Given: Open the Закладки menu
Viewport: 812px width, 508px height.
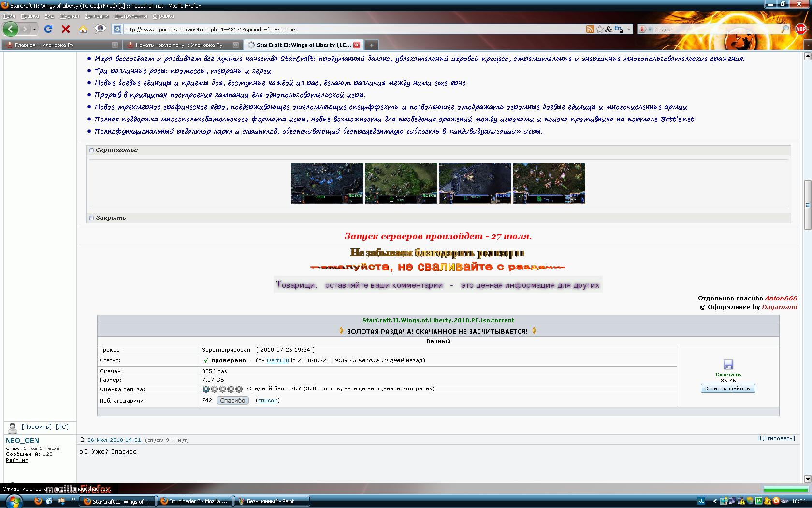Looking at the screenshot, I should click(97, 15).
